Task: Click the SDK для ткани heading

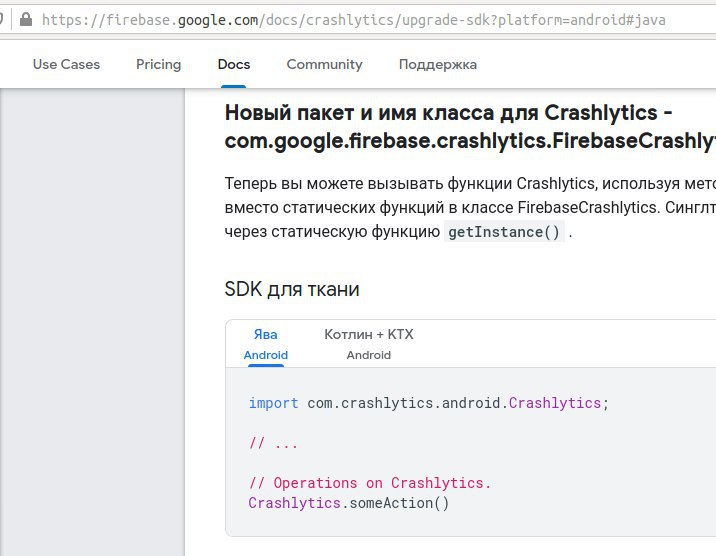Action: point(292,289)
